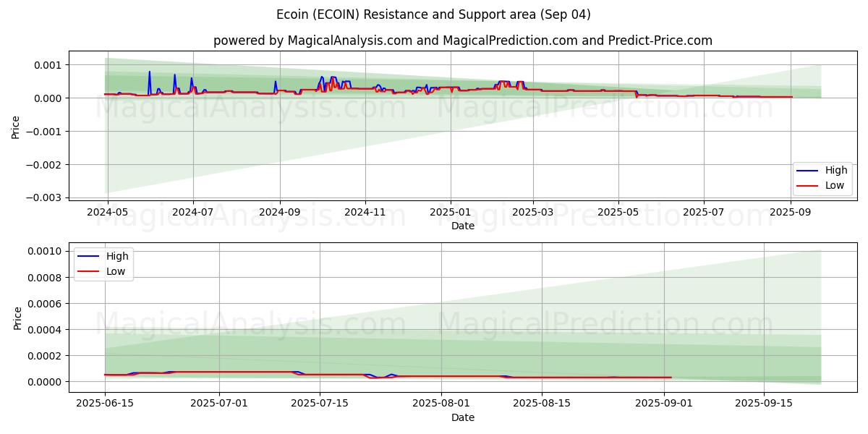Select the '2025-05' date tick label

618,213
